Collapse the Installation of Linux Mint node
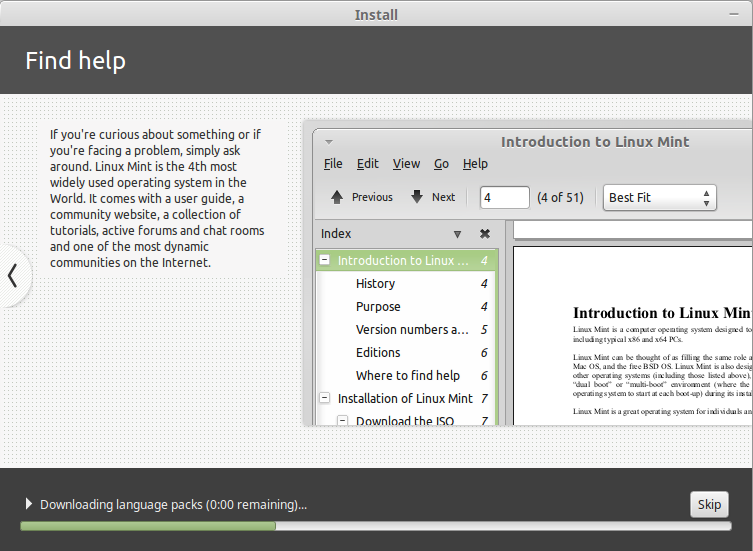The width and height of the screenshot is (753, 551). pyautogui.click(x=325, y=398)
